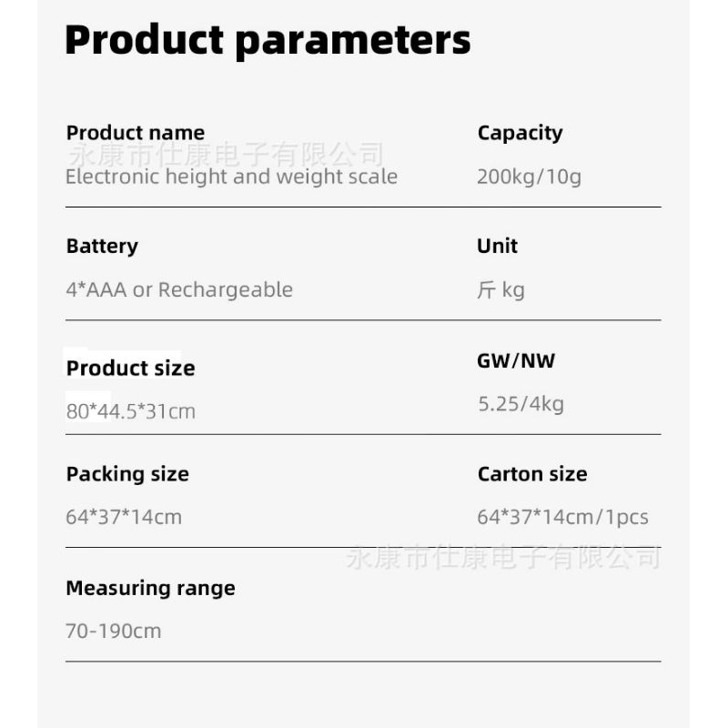Click the "Product size" label
Viewport: 728px width, 728px height.
130,369
